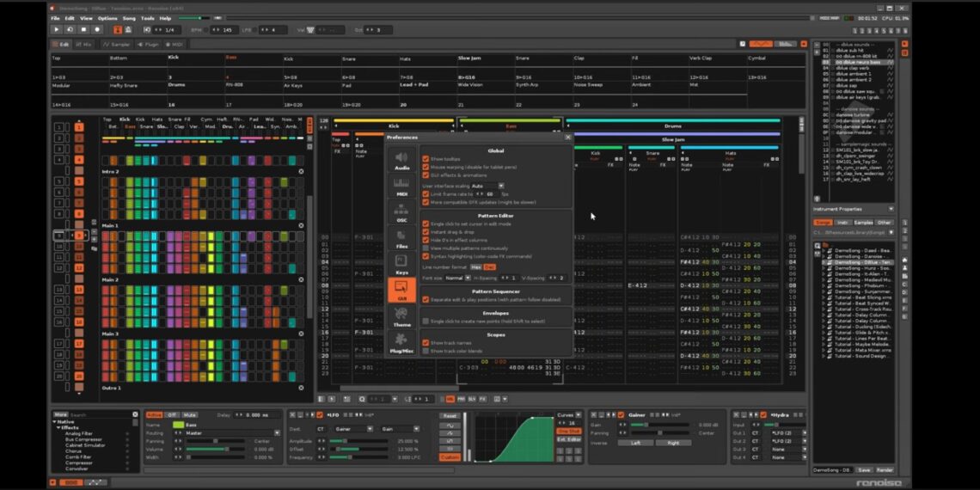This screenshot has height=490, width=980.
Task: Click the Render button
Action: point(885,470)
